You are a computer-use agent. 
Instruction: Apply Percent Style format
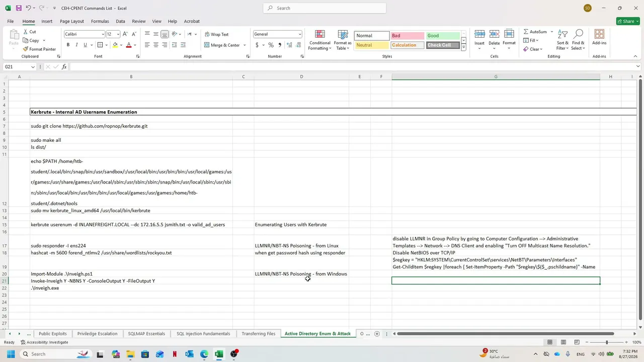coord(271,45)
